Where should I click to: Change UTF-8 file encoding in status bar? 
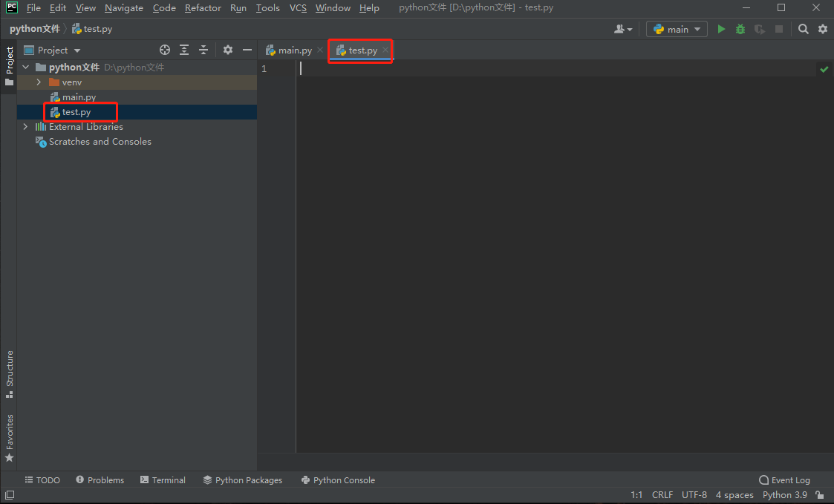tap(694, 495)
